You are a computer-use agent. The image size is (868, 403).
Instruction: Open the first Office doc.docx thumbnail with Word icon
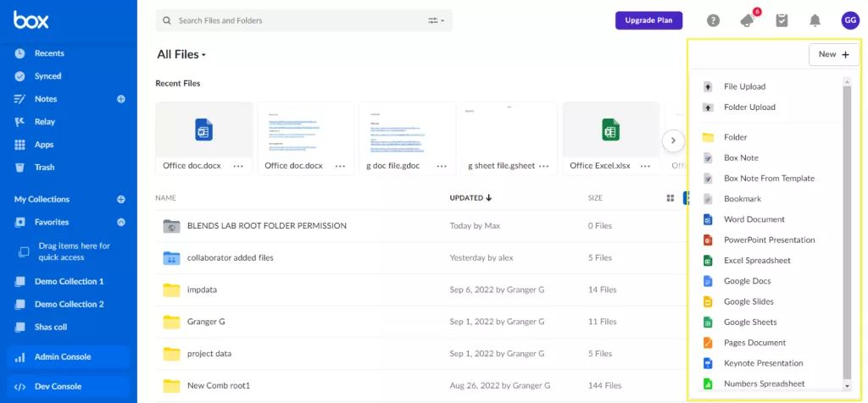pyautogui.click(x=203, y=130)
